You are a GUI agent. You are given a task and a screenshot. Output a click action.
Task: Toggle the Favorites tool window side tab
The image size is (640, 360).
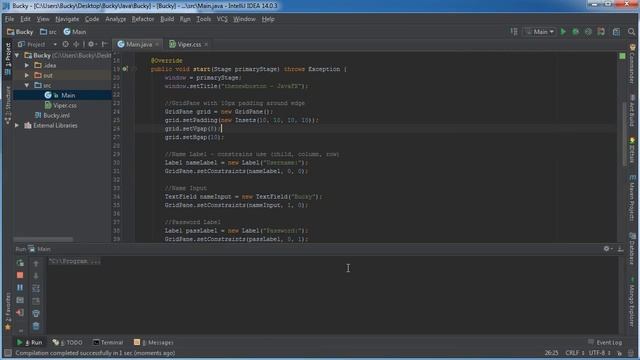8,311
